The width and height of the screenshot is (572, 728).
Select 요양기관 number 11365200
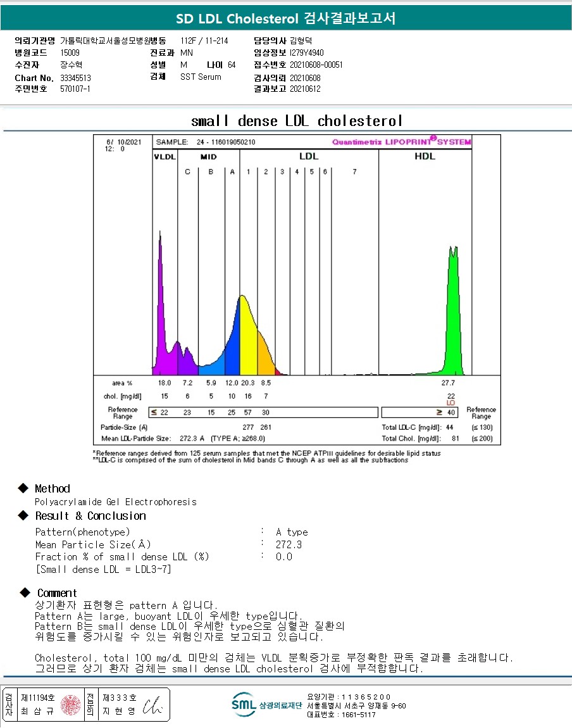click(x=366, y=697)
